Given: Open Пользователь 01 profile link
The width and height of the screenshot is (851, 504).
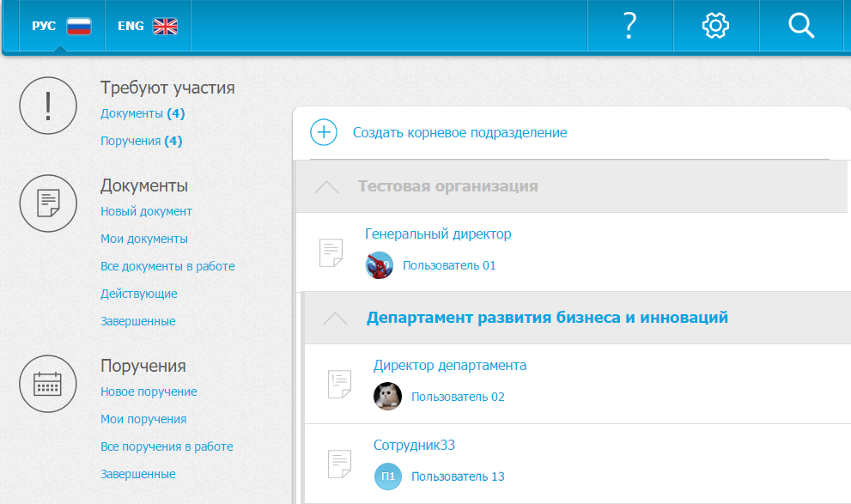Looking at the screenshot, I should click(449, 265).
